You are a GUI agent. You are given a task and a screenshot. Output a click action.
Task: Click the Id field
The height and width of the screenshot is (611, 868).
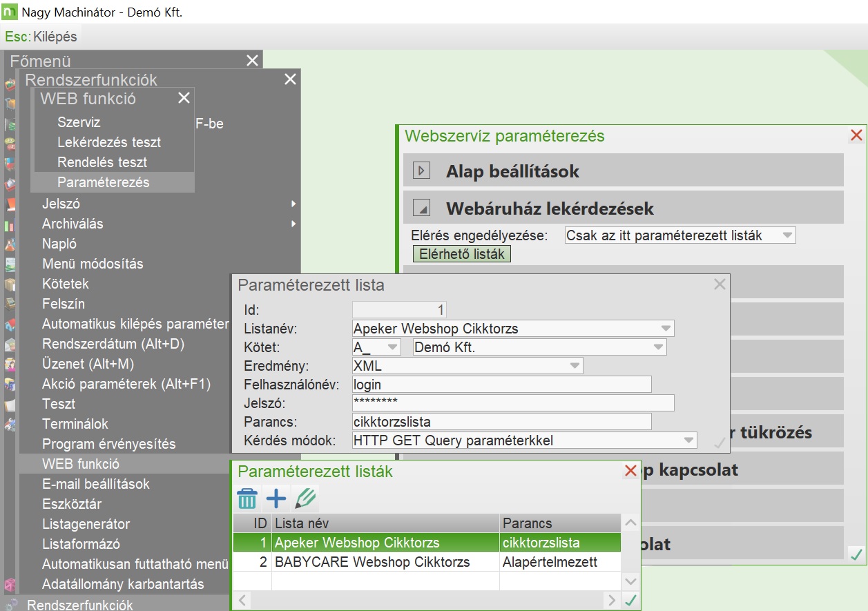tap(400, 310)
